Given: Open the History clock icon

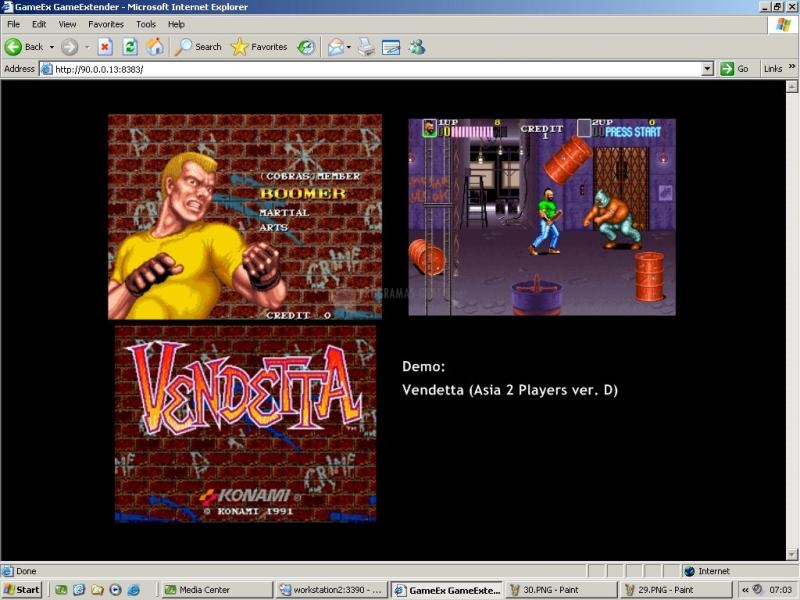Looking at the screenshot, I should [306, 47].
